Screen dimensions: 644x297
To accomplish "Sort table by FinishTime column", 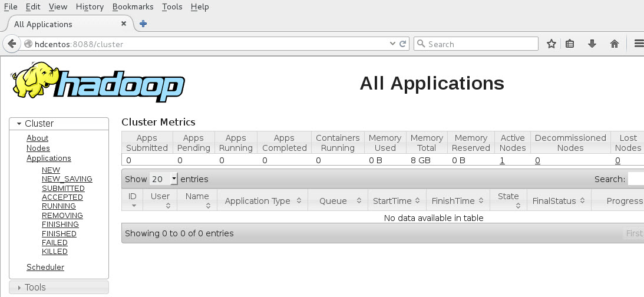I will point(458,200).
